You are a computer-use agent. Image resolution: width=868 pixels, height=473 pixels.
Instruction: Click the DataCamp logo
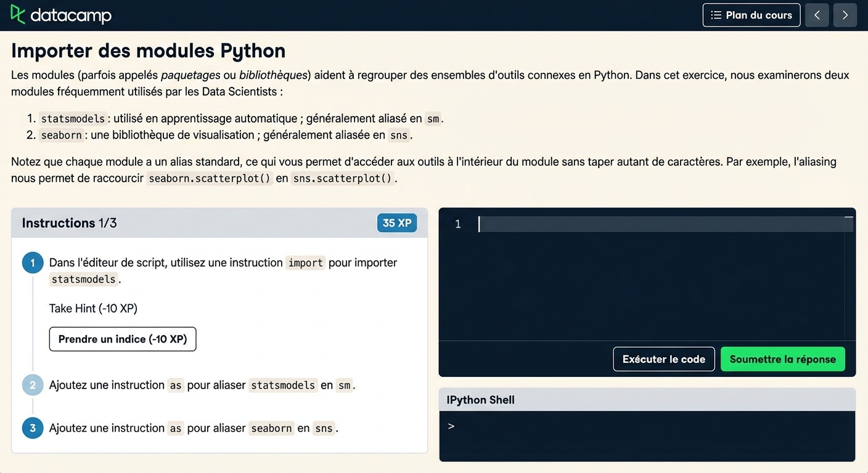tap(60, 15)
